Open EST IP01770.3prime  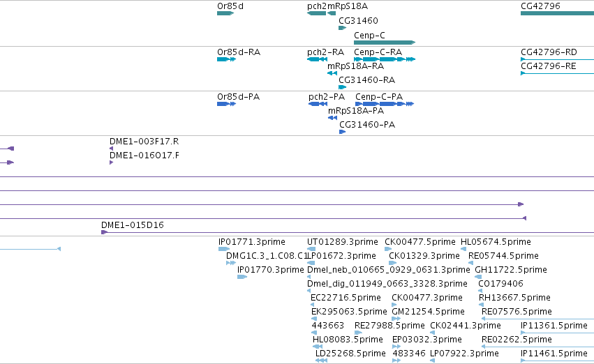pyautogui.click(x=242, y=277)
